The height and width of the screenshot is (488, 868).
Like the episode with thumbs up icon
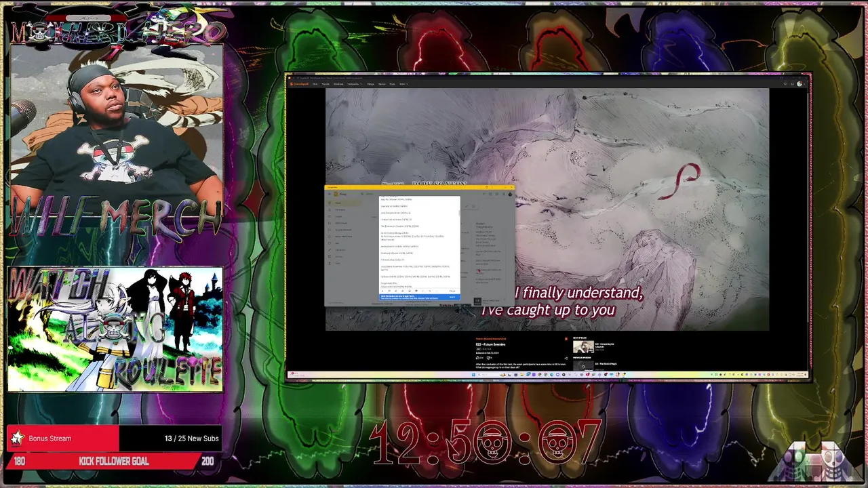pyautogui.click(x=478, y=358)
